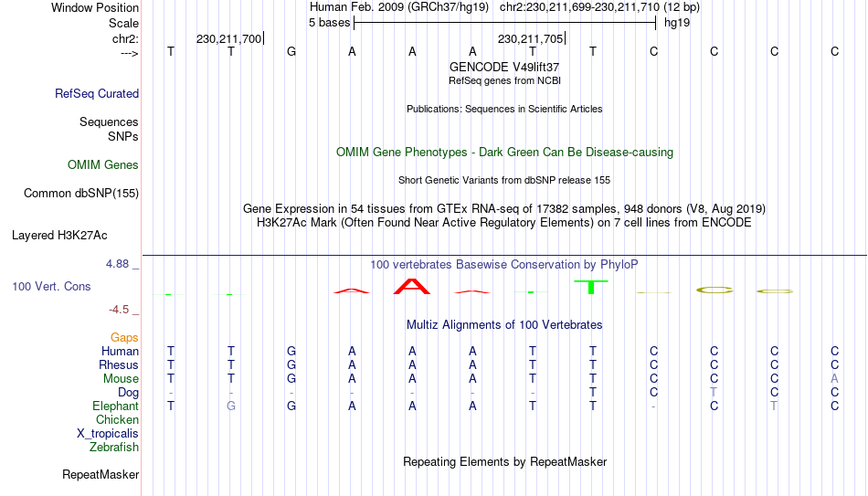
Task: Click the tall green T in the PhyloP logo
Action: pos(590,288)
